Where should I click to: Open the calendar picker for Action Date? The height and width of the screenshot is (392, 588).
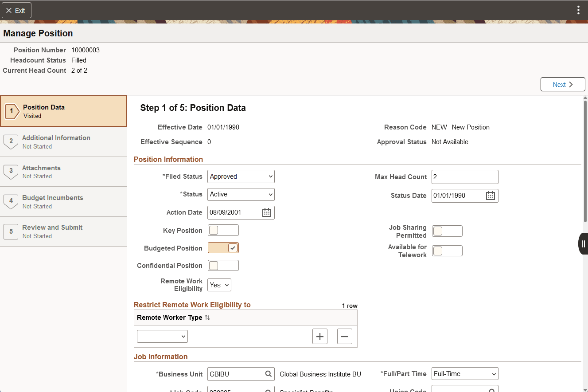click(x=266, y=212)
